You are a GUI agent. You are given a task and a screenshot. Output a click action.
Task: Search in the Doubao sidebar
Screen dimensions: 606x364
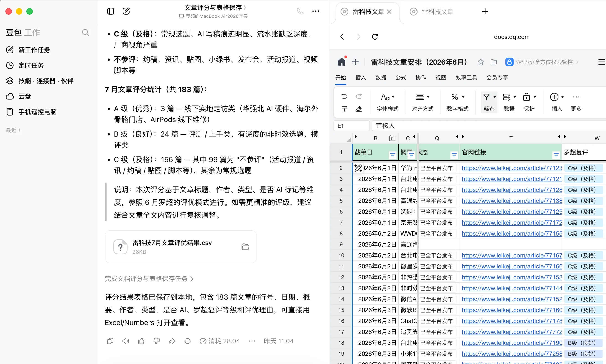[85, 33]
